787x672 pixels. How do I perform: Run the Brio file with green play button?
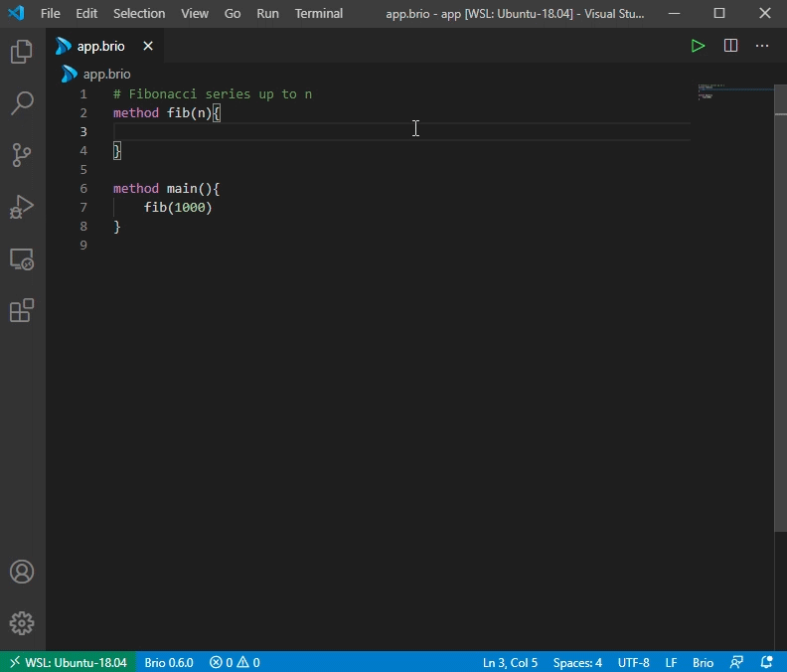[x=698, y=46]
